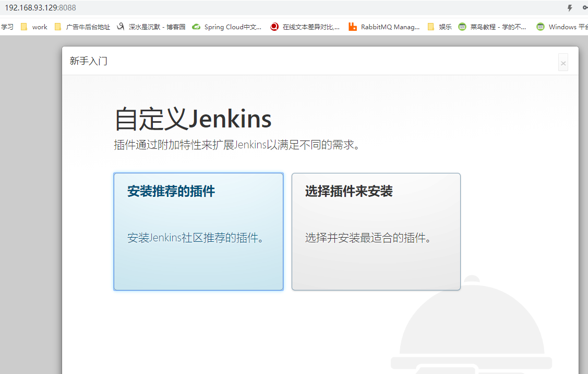
Task: Click description text 选择并安装最适合的插件
Action: coord(368,238)
